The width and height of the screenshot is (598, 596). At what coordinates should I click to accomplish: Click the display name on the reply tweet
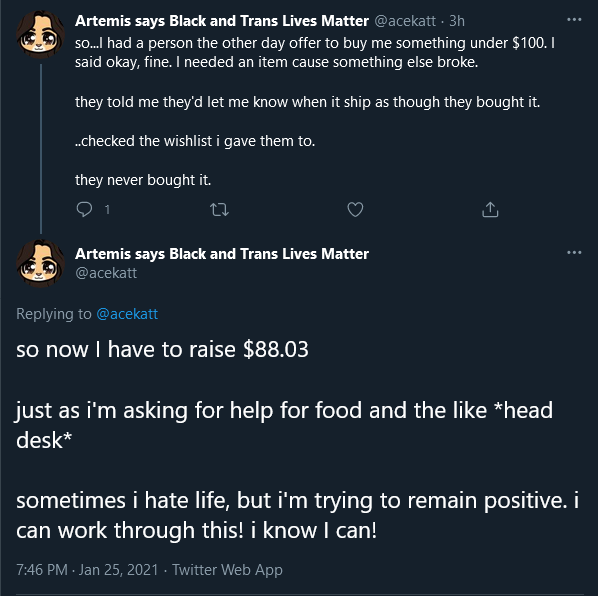coord(222,254)
